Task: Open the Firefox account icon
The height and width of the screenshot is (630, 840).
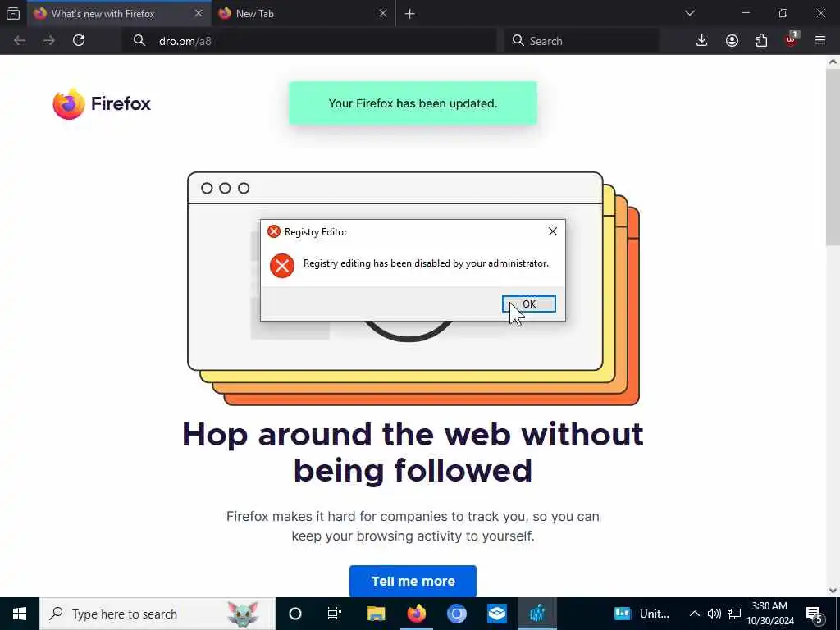Action: tap(732, 41)
